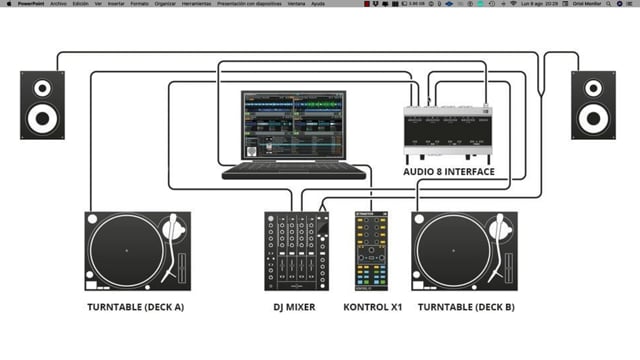Open the Herramientas menu

pyautogui.click(x=196, y=4)
